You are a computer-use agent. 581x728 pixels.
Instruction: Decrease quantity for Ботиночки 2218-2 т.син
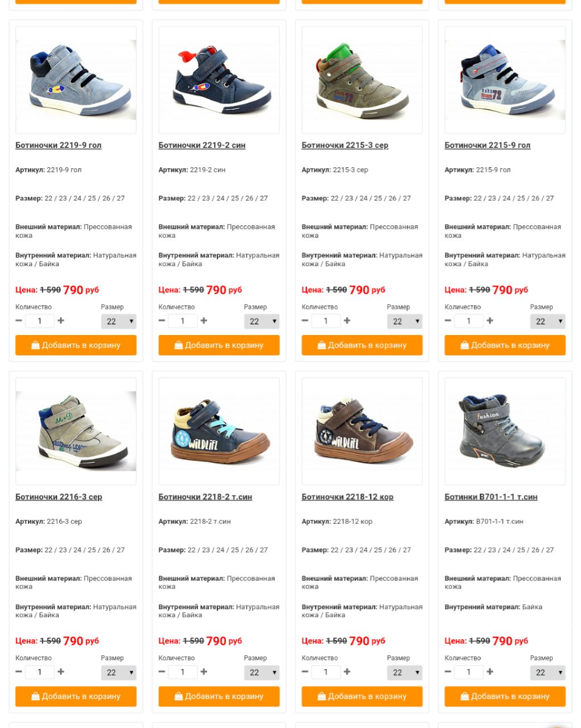click(x=162, y=672)
